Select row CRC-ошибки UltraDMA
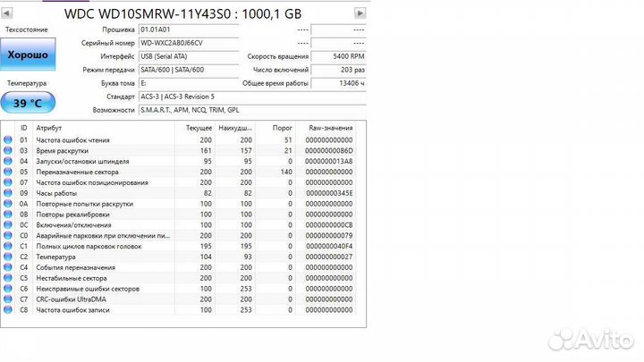The height and width of the screenshot is (362, 644). pyautogui.click(x=179, y=299)
